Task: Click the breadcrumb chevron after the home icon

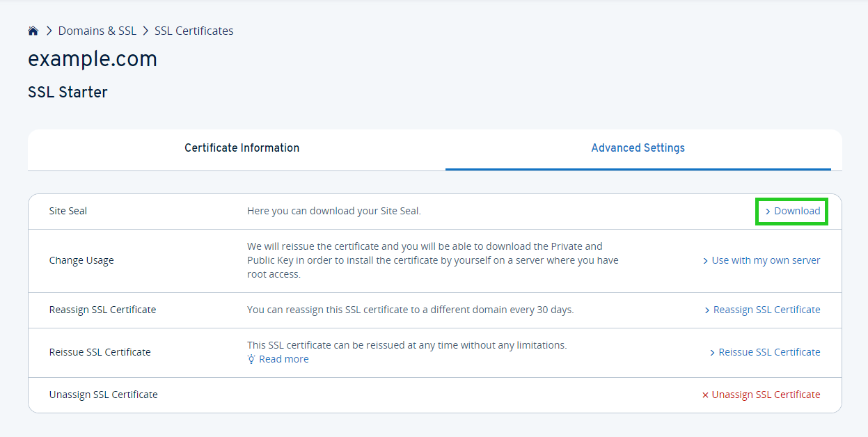Action: tap(49, 31)
